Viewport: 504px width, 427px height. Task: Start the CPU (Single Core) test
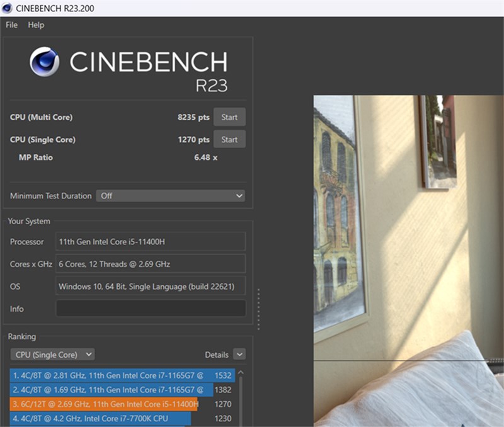tap(229, 139)
